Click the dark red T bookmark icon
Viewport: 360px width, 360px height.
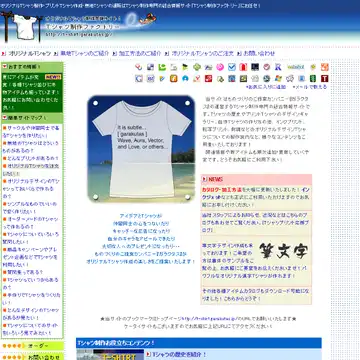pos(324,78)
